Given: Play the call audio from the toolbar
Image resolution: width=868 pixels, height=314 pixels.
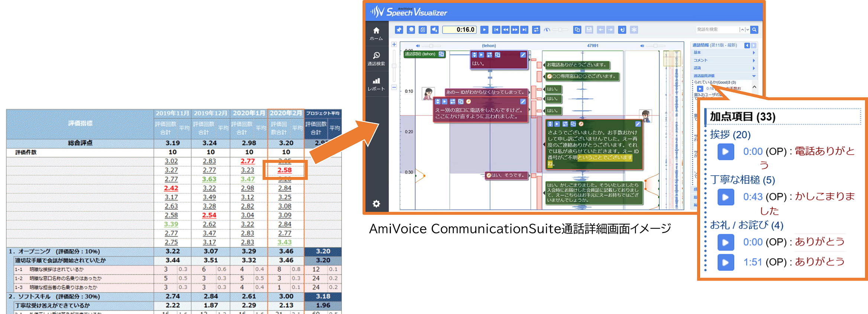Looking at the screenshot, I should [484, 30].
